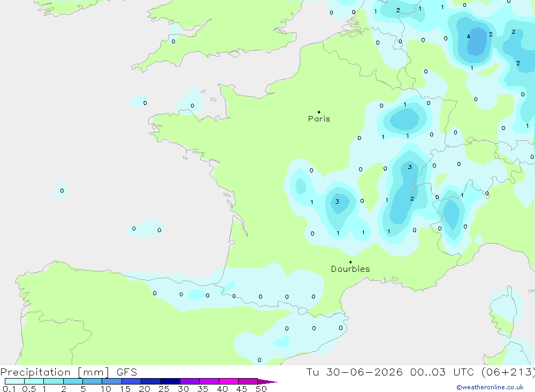Click the Paris city label
Screen dimensions: 535x392
click(x=319, y=119)
